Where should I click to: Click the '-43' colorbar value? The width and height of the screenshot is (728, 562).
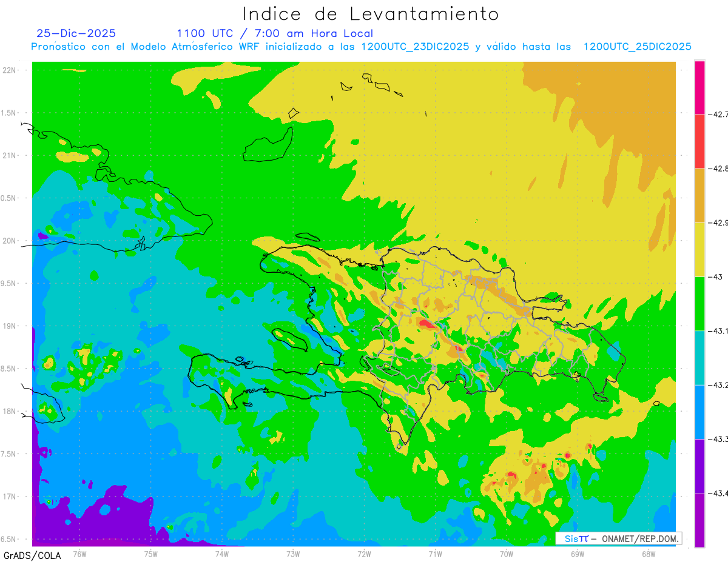(x=716, y=276)
